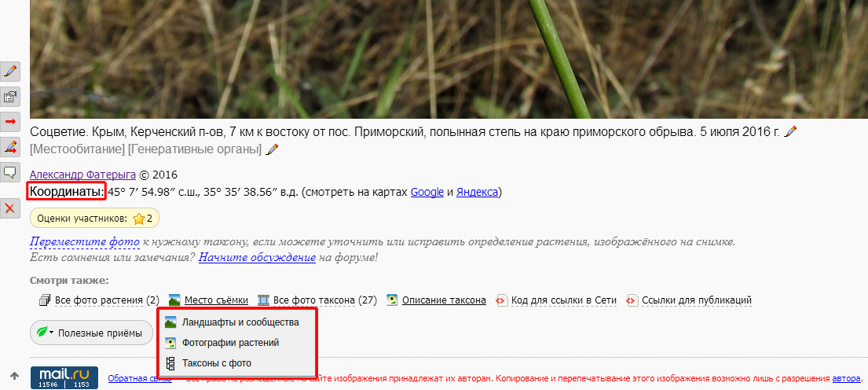
Task: Expand Ссылки для публикаций section
Action: (x=696, y=300)
